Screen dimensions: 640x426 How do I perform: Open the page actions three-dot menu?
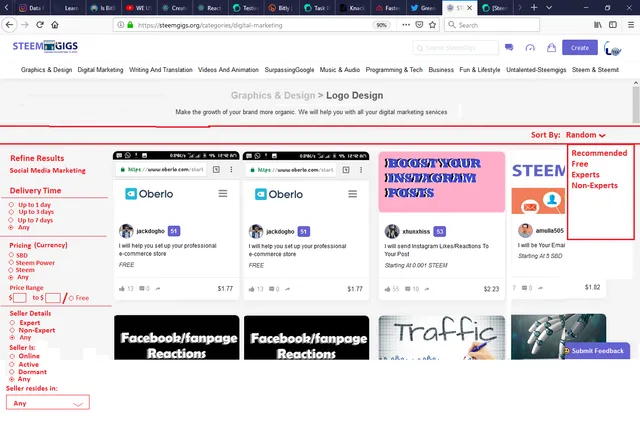pyautogui.click(x=406, y=25)
